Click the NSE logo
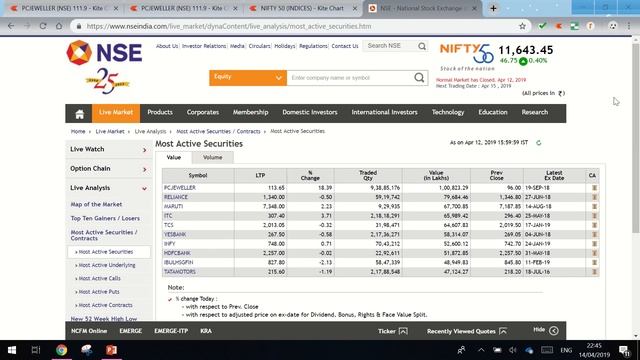 pyautogui.click(x=104, y=53)
